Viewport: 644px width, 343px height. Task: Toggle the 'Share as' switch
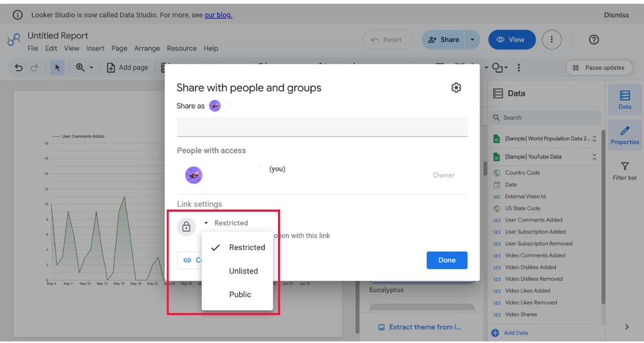219,106
